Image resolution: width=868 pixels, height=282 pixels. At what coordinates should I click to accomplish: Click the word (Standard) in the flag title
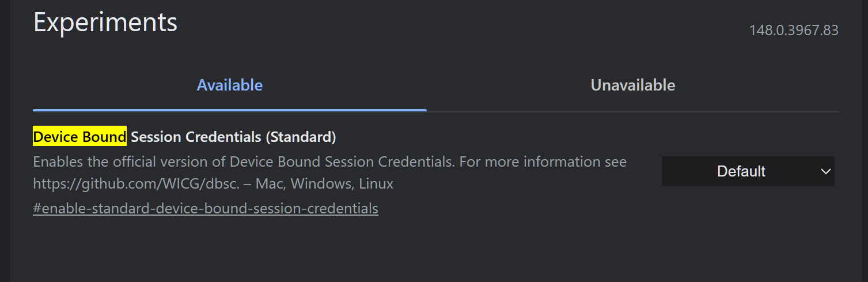click(301, 137)
